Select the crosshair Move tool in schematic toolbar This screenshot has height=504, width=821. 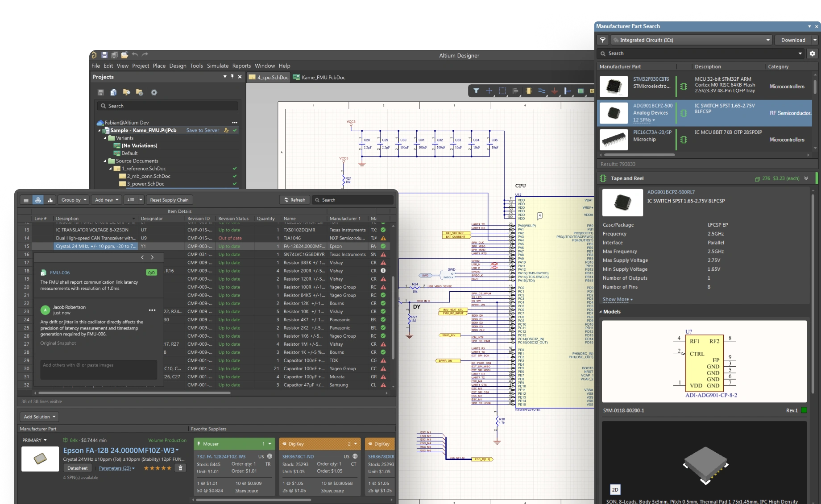(489, 91)
